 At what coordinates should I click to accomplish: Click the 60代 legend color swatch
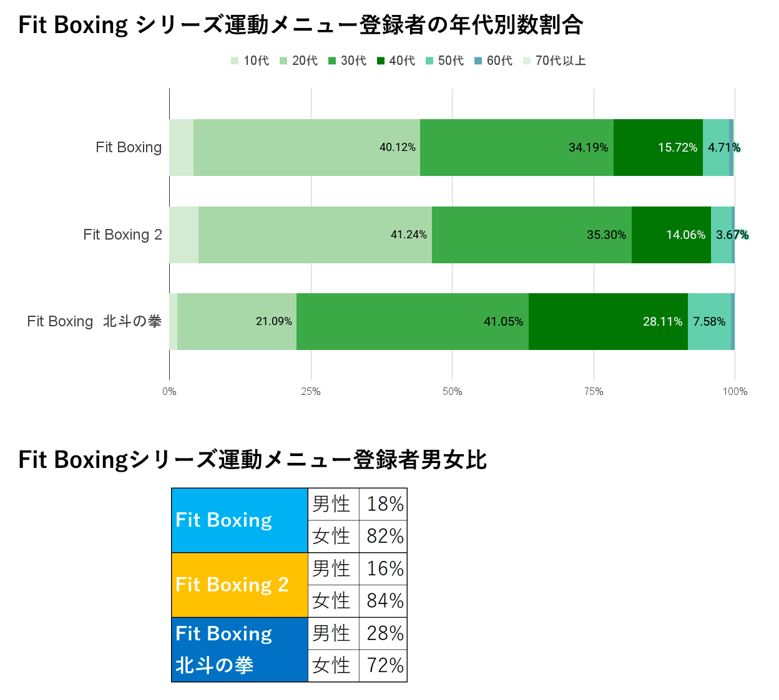point(478,61)
